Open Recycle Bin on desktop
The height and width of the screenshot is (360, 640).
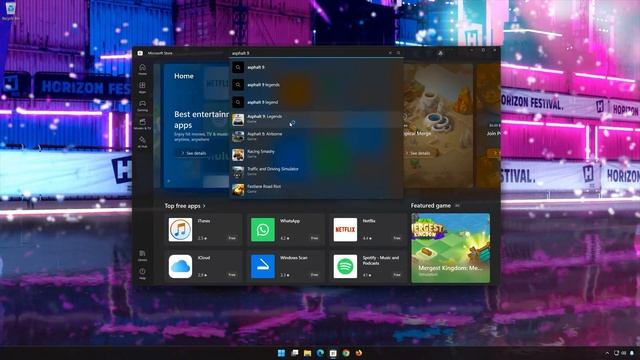tap(10, 11)
